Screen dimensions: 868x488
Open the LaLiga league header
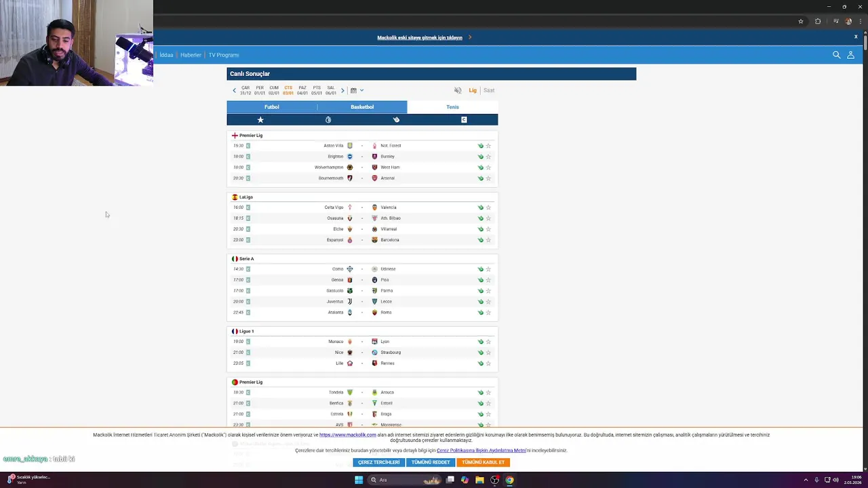242,197
